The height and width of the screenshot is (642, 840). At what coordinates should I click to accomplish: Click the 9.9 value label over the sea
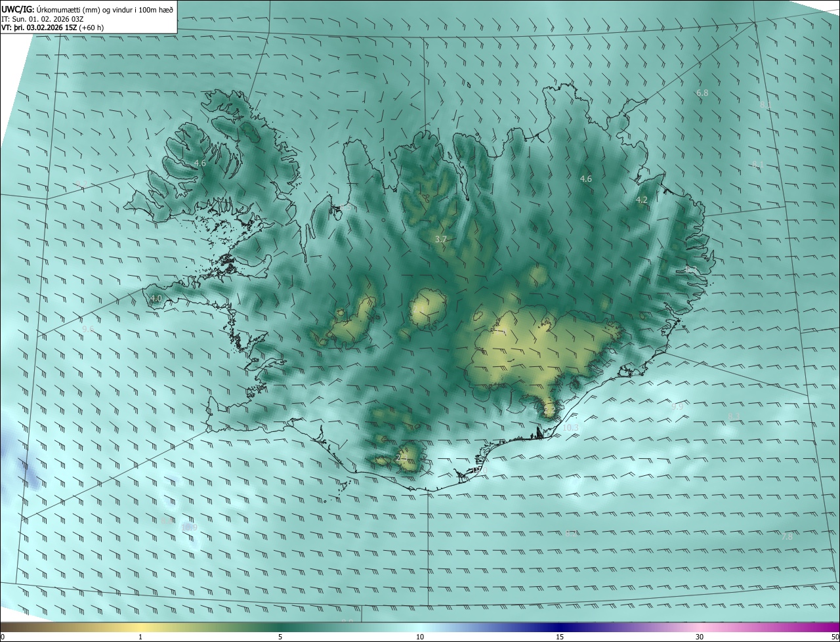[677, 407]
